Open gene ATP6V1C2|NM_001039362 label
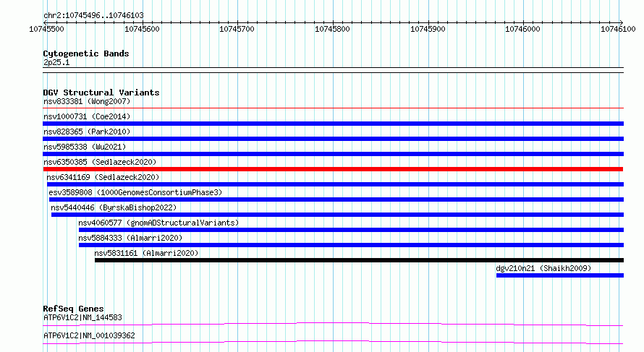This screenshot has width=644, height=352. 89,335
